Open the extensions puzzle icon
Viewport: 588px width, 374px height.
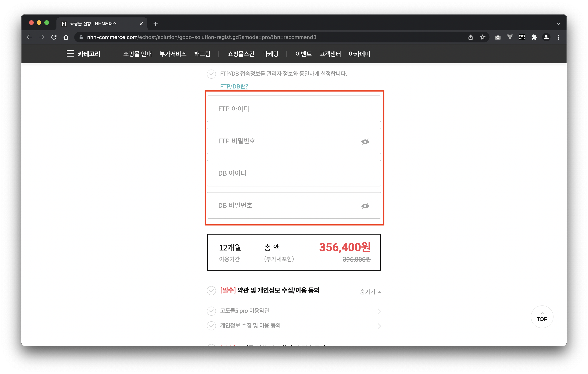tap(534, 37)
